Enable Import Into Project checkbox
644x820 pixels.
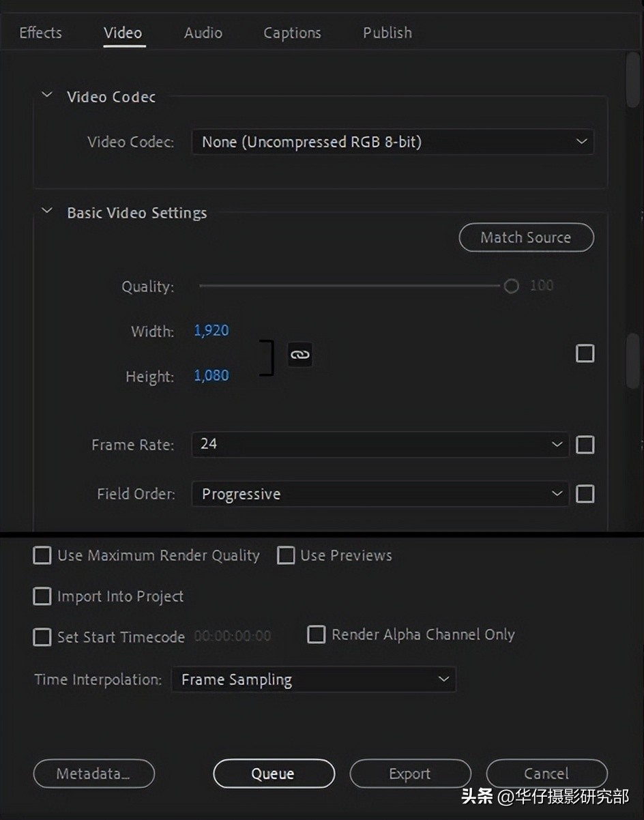coord(42,596)
